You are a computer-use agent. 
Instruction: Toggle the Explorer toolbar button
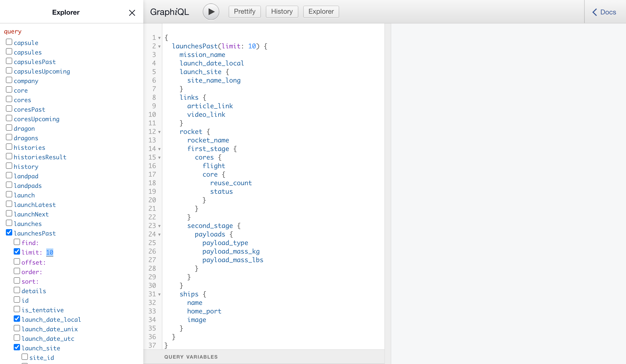[321, 11]
